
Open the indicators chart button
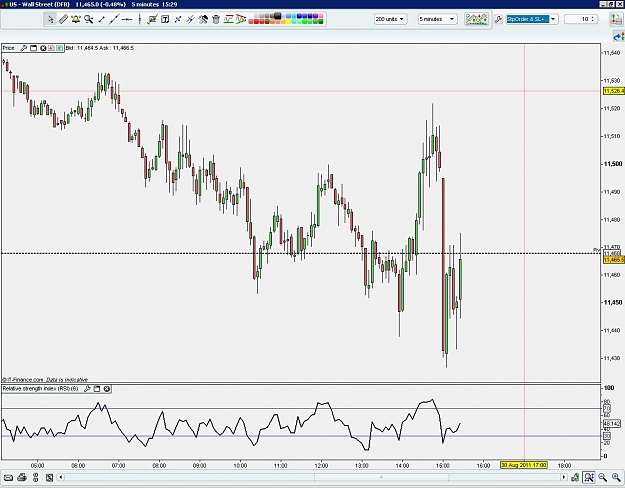pyautogui.click(x=476, y=19)
